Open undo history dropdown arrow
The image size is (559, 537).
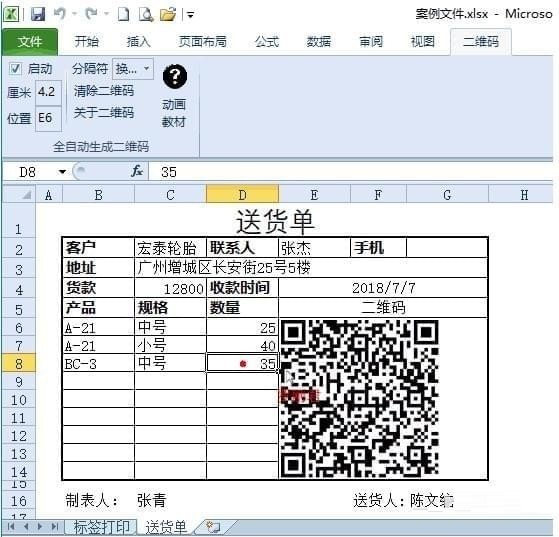pos(75,14)
